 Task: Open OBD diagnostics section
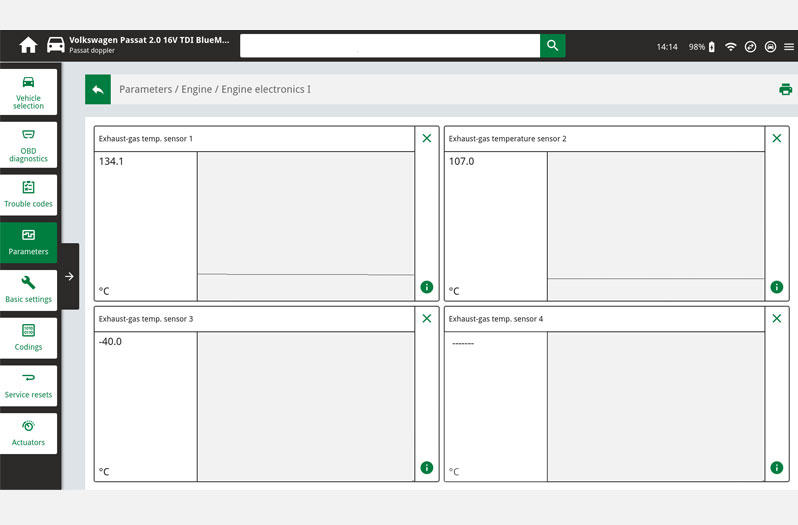pos(29,144)
